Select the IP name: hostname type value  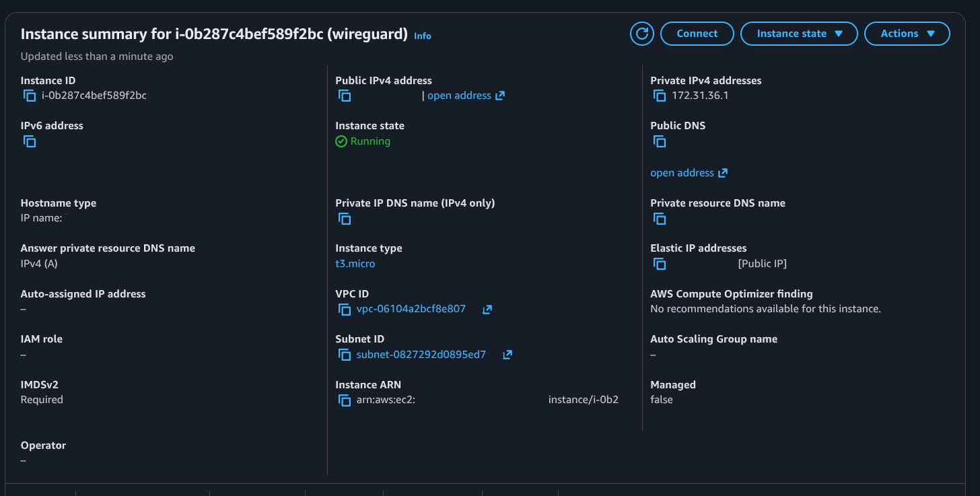42,218
